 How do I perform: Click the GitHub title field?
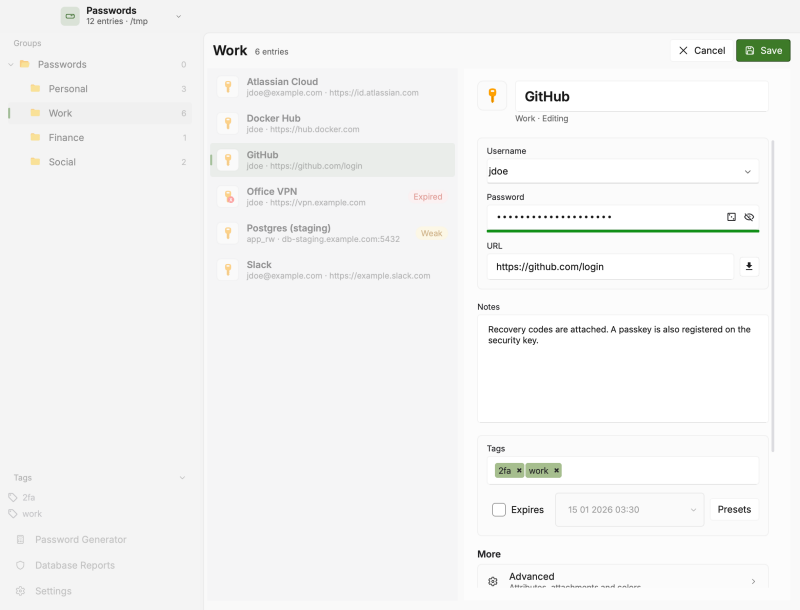point(641,96)
